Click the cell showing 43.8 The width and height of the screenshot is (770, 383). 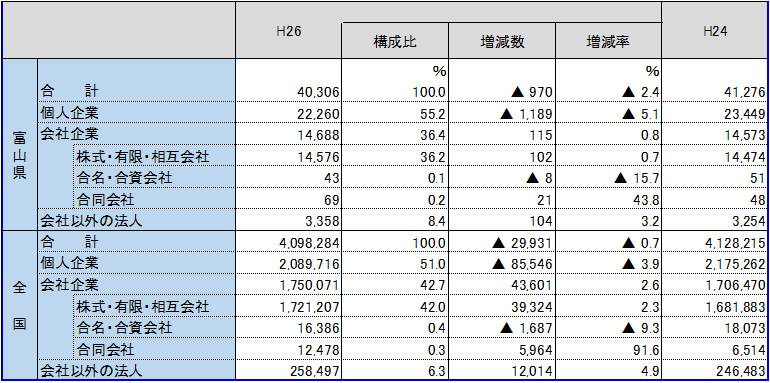(x=608, y=199)
